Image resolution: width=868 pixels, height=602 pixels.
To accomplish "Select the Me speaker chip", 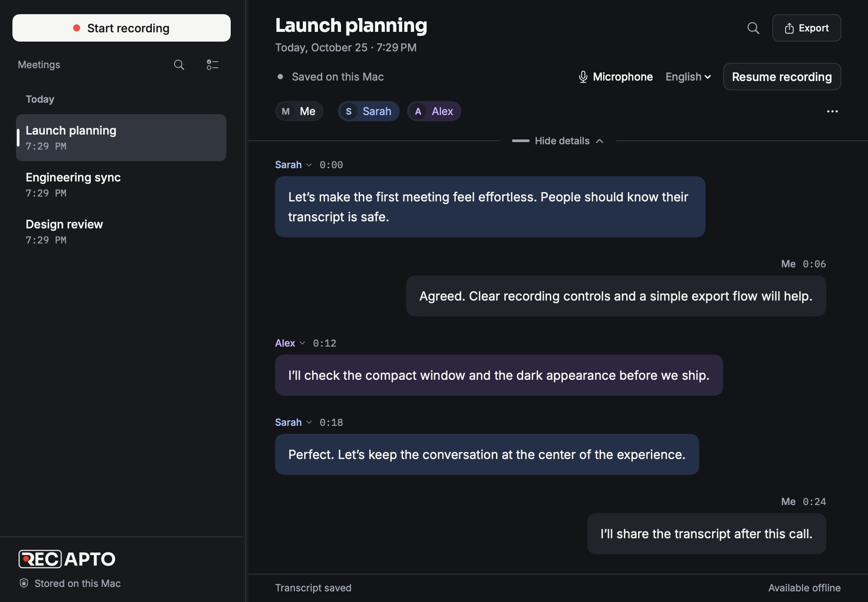I will tap(299, 111).
